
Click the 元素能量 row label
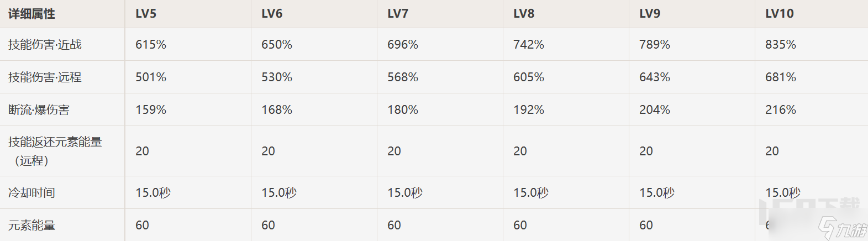pyautogui.click(x=31, y=226)
